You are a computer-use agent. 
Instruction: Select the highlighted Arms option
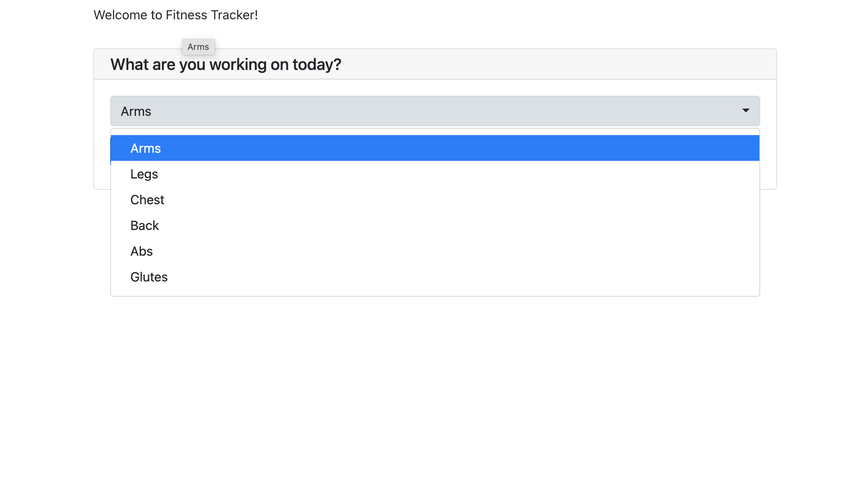[435, 148]
